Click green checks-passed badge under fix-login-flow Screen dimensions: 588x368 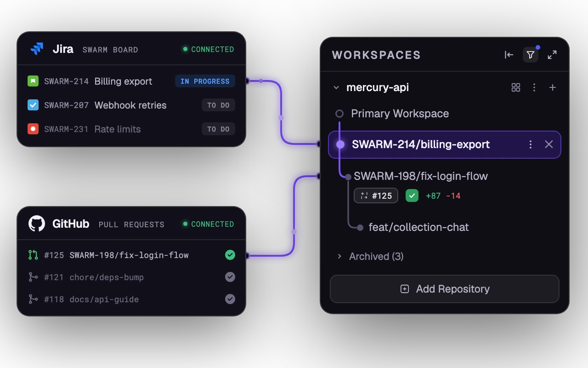412,195
